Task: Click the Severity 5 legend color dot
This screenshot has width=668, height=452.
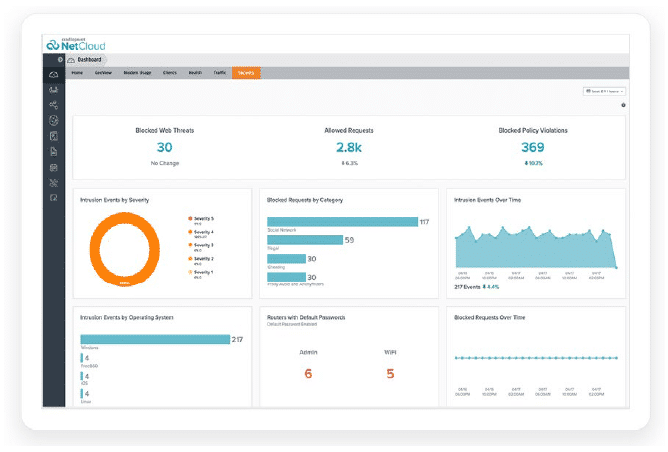Action: [x=189, y=217]
